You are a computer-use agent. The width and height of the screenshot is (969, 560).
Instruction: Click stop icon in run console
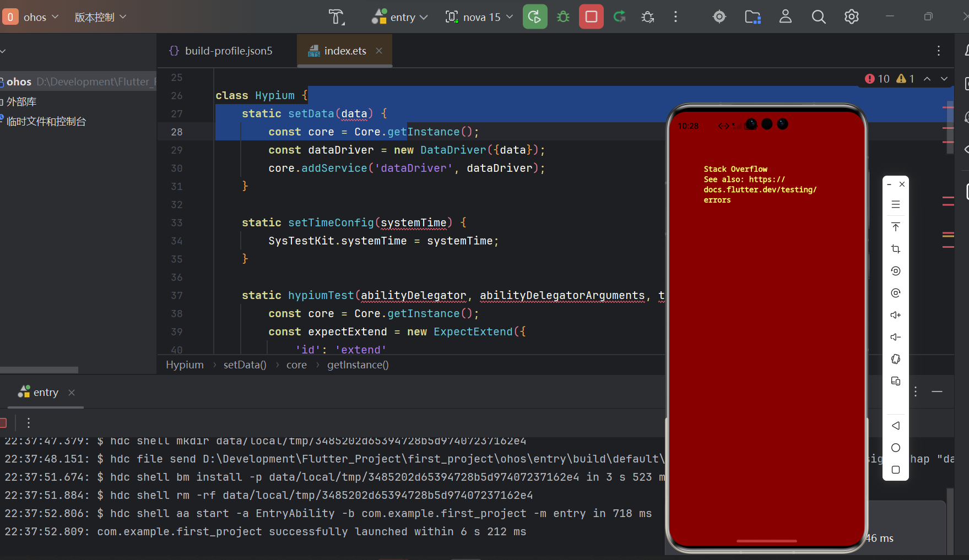[3, 423]
